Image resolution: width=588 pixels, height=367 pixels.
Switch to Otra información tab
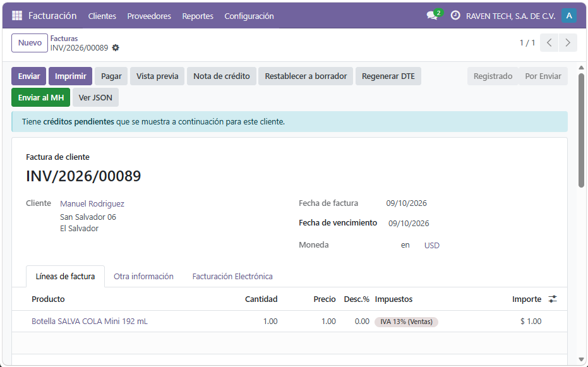[143, 277]
